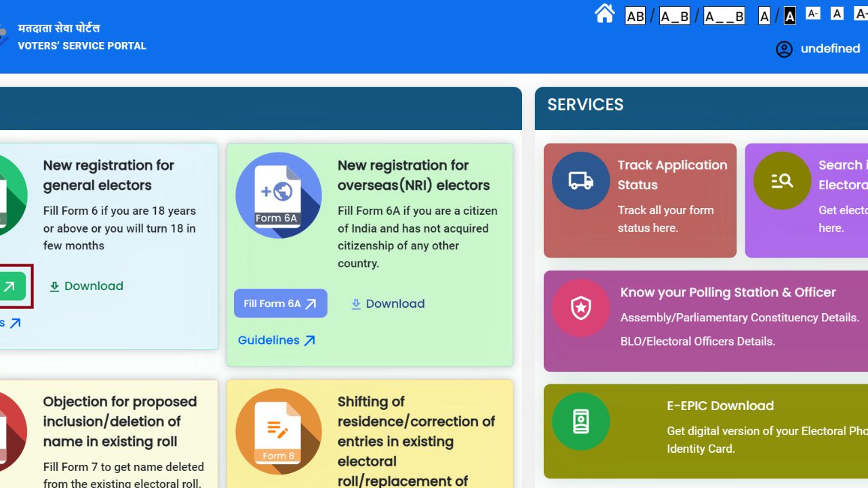Click the Fill Form 6A button
Viewport: 868px width, 488px height.
point(280,304)
